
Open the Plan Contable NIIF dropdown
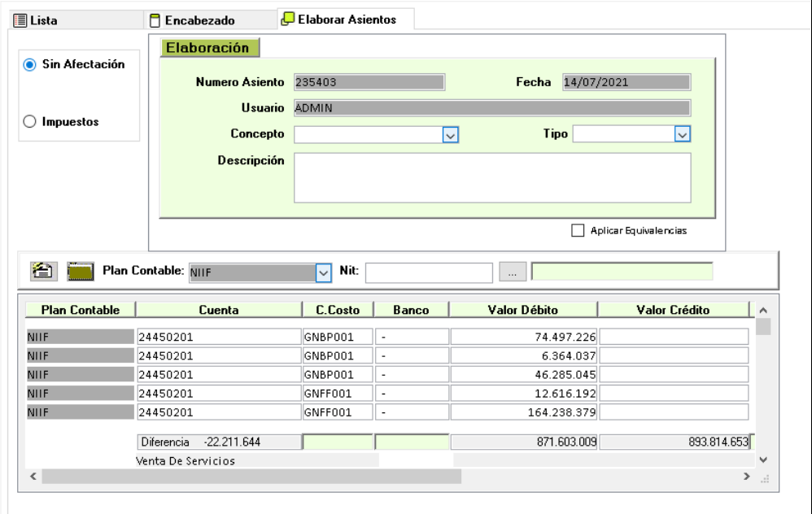point(323,272)
